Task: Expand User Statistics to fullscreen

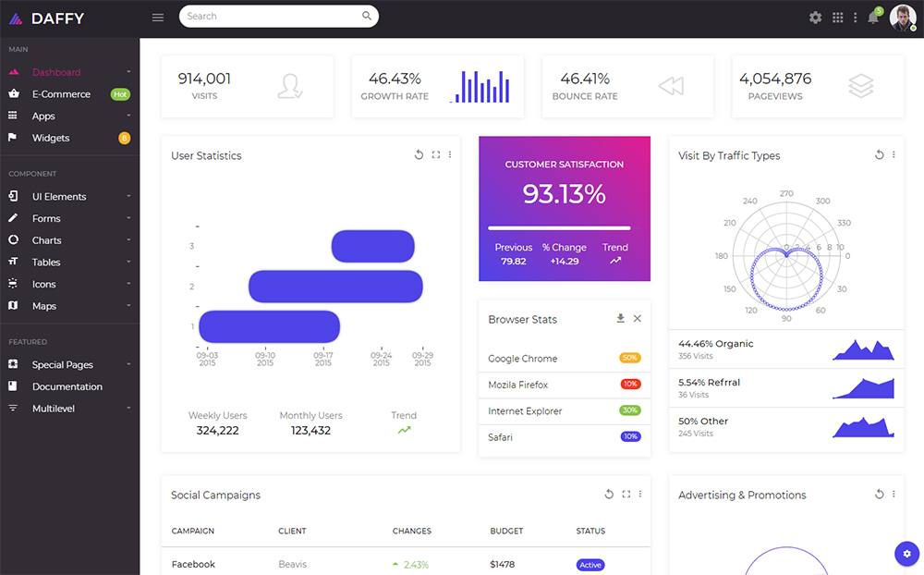Action: point(435,154)
